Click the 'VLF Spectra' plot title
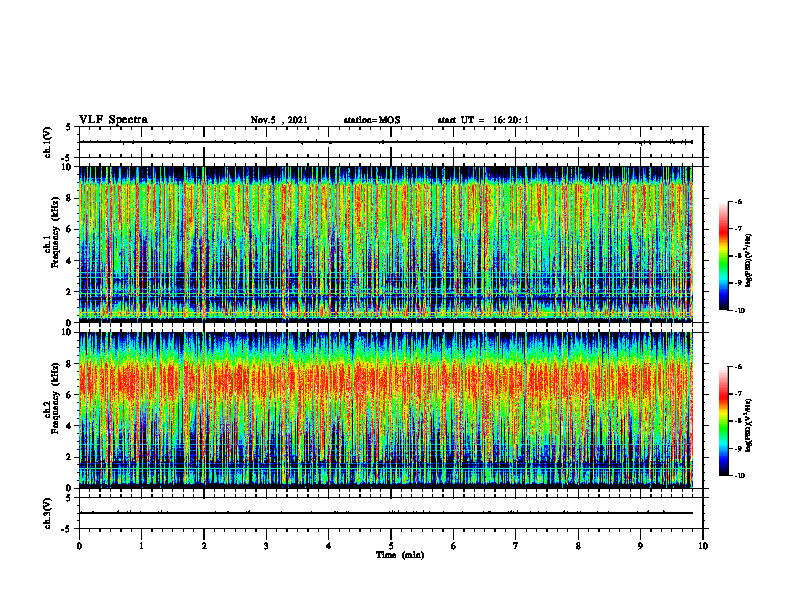Viewport: 792px width, 612px height. [113, 120]
